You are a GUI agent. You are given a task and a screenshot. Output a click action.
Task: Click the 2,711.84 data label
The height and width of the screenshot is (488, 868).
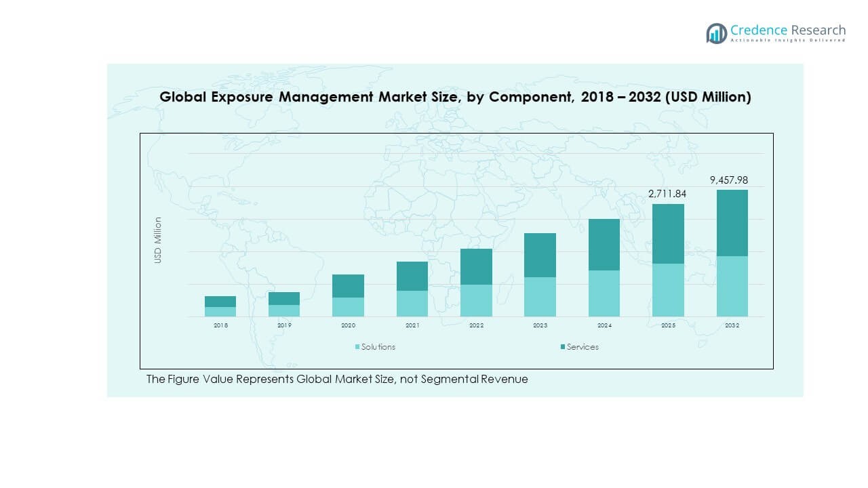(668, 194)
